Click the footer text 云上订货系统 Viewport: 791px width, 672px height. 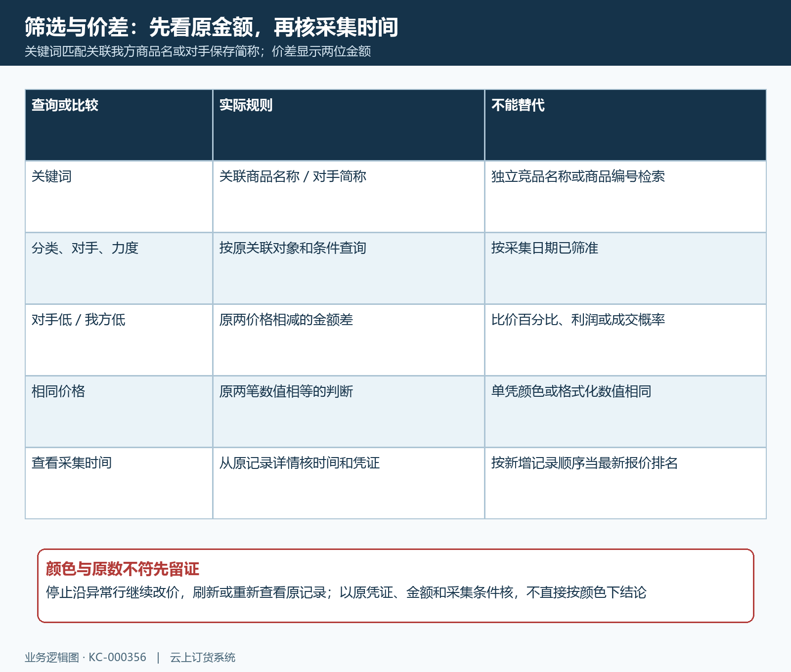[x=203, y=658]
